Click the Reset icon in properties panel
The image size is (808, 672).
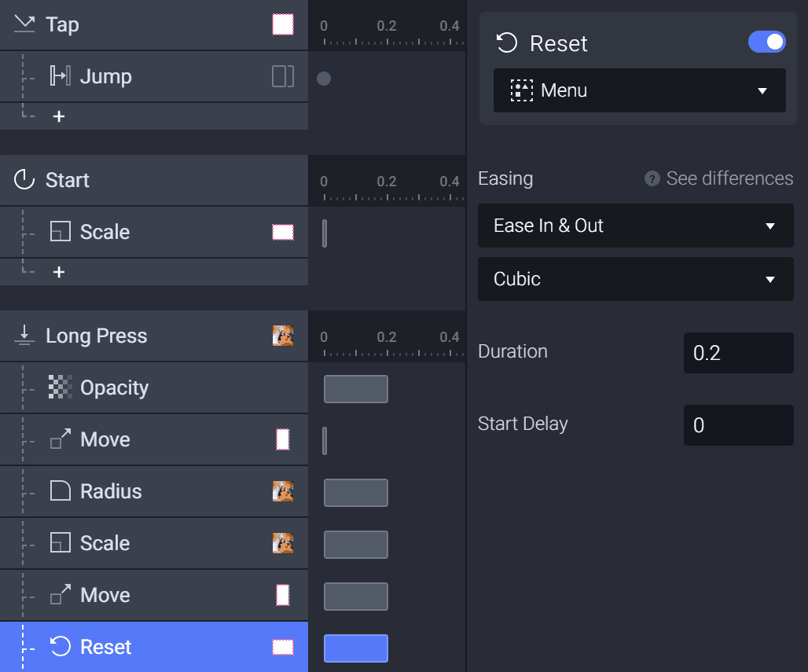pos(506,42)
